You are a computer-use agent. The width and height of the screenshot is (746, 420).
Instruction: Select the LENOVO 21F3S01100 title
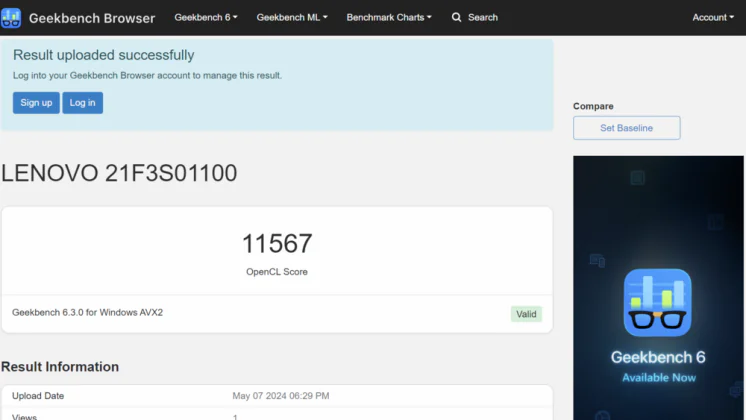coord(119,173)
